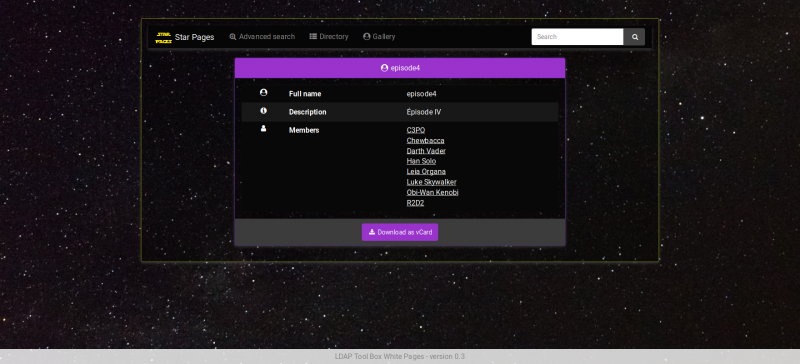Select the 'Épisode IV' description value

coord(424,112)
